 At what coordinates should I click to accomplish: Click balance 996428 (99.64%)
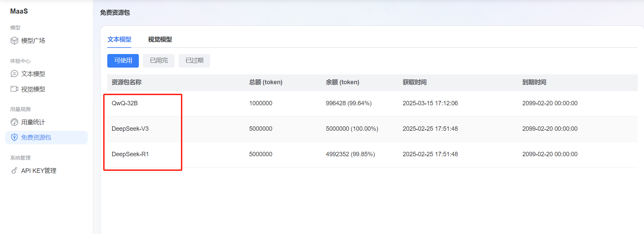[349, 103]
